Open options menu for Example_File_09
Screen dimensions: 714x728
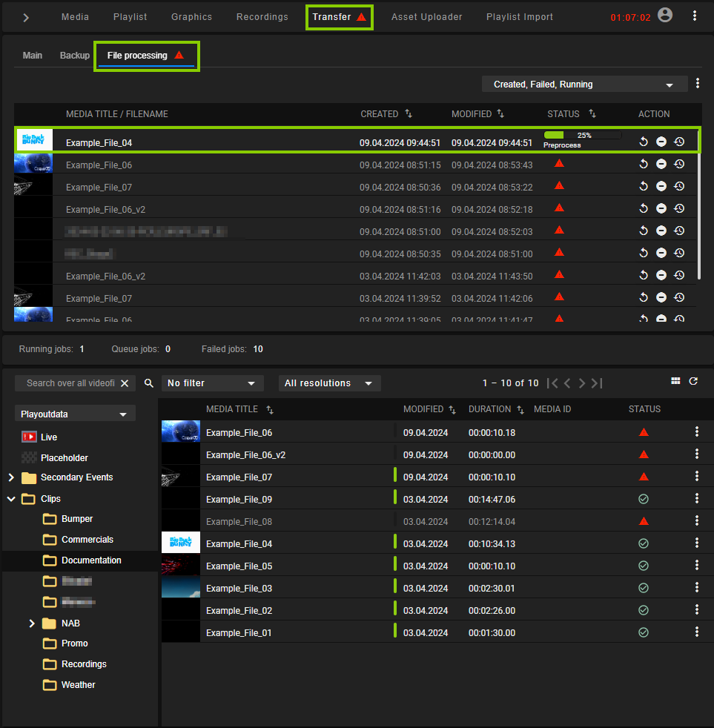[x=696, y=499]
